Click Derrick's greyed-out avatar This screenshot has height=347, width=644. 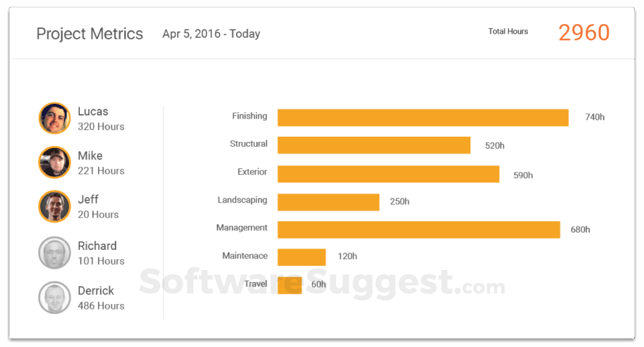[54, 297]
